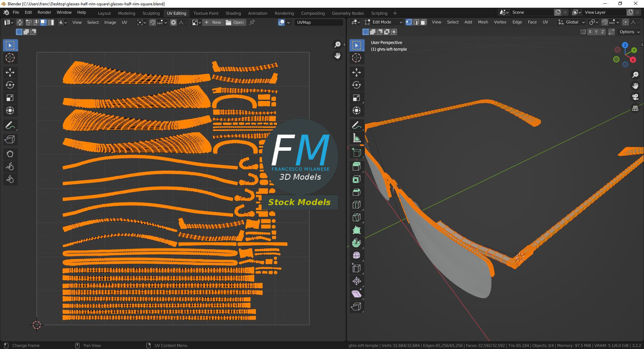Open the Render menu
644x349 pixels.
tap(44, 12)
